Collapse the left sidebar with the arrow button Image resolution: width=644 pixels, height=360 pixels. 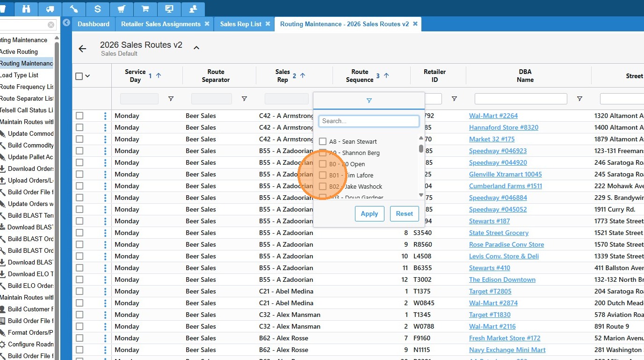[x=66, y=22]
